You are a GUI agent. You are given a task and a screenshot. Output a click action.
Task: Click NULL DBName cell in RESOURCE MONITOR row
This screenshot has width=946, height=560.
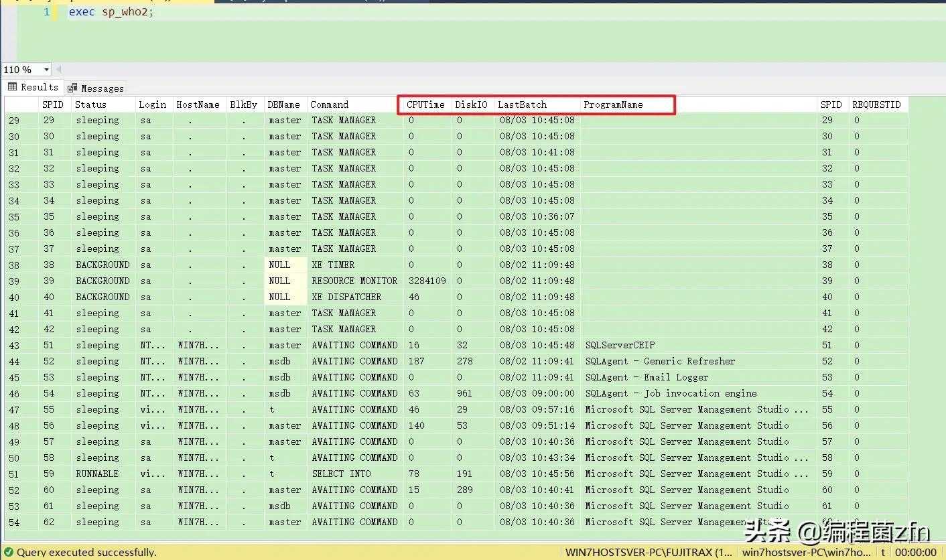coord(285,281)
